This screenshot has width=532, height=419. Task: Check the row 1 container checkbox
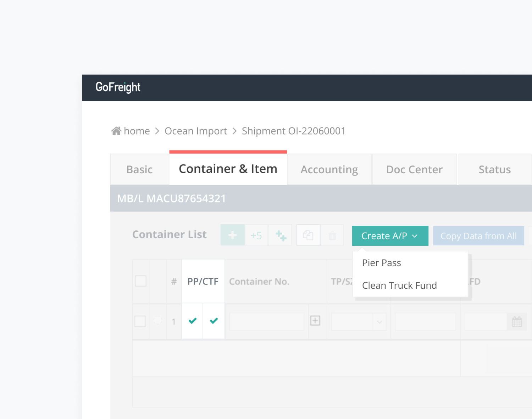tap(140, 321)
